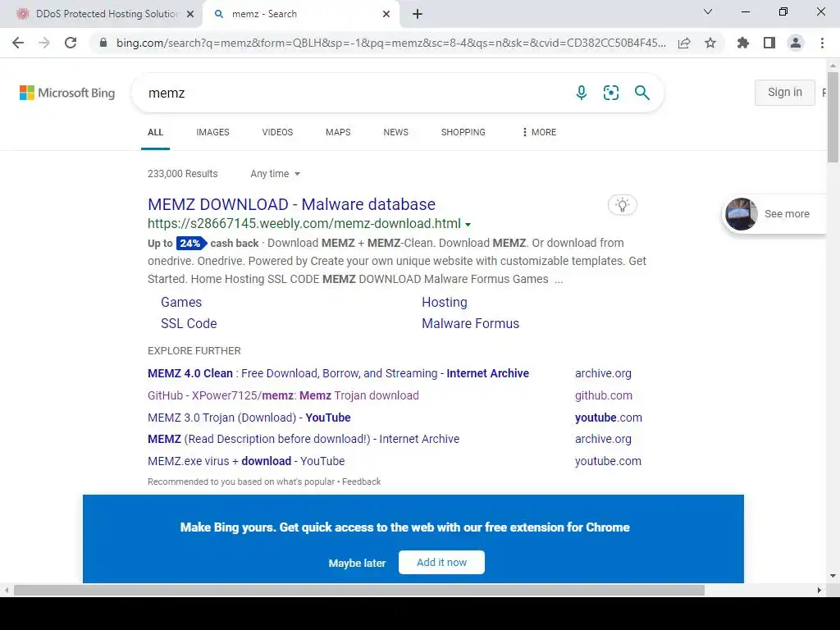Click the browser forward arrow
Image resolution: width=840 pixels, height=630 pixels.
tap(44, 43)
